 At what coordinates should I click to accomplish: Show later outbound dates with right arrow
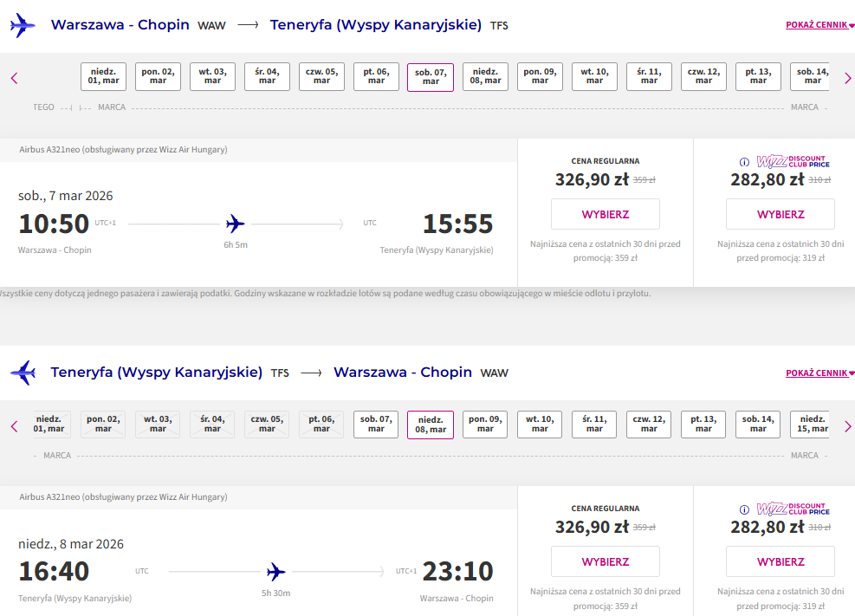click(847, 78)
